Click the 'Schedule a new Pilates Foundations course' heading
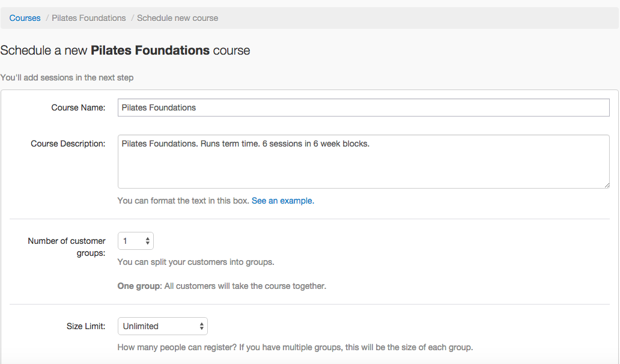Screen dimensions: 620x364 (125, 50)
